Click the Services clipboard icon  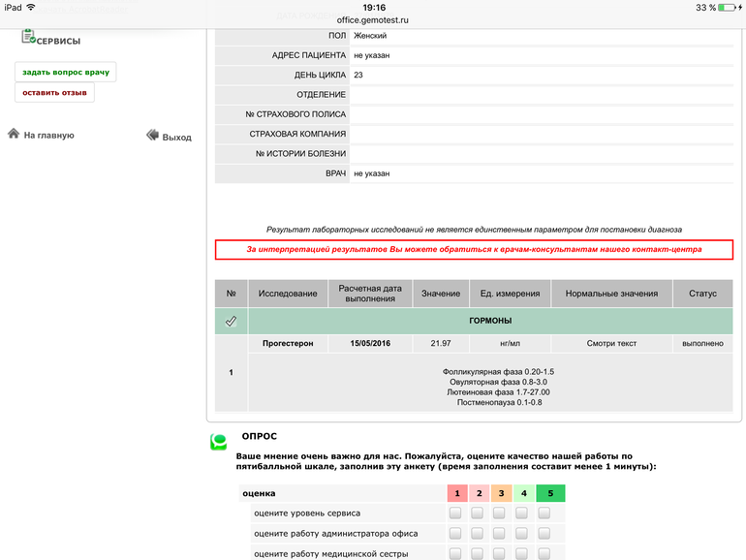[28, 36]
